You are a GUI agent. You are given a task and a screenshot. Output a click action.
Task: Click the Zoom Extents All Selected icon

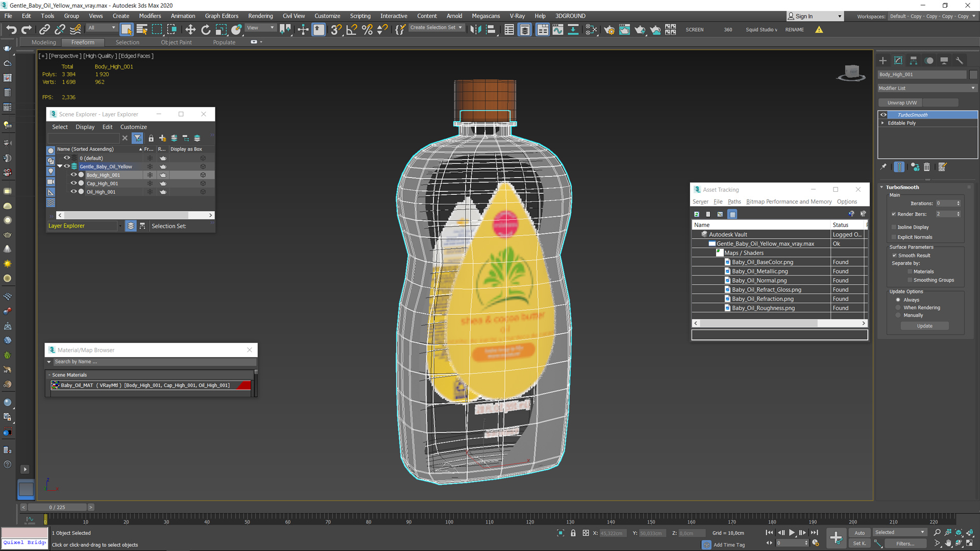tap(959, 533)
